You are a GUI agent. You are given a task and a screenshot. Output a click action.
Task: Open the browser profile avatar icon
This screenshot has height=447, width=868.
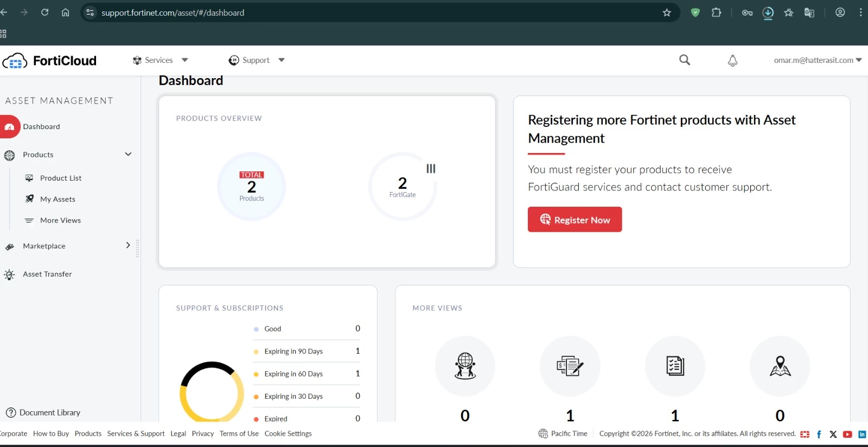tap(840, 12)
